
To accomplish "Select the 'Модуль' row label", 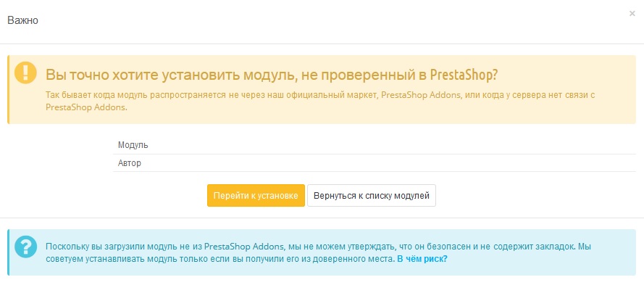I will click(x=133, y=145).
